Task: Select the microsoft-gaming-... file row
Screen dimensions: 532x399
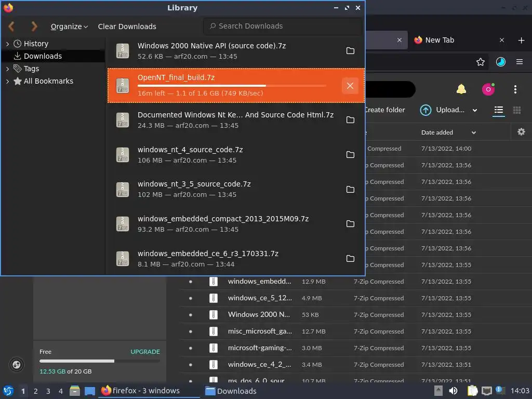Action: coord(355,348)
